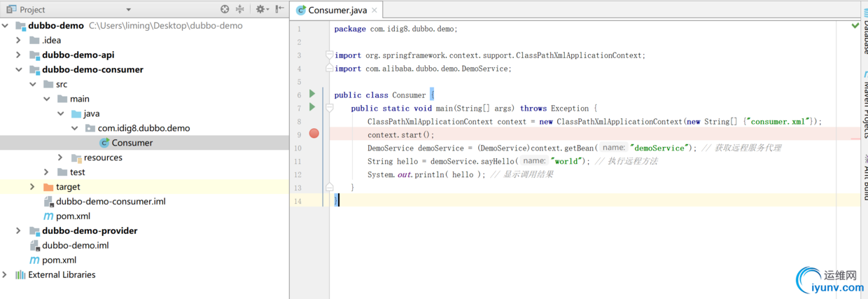Select the .idea folder row
Image resolution: width=868 pixels, height=299 pixels.
144,40
